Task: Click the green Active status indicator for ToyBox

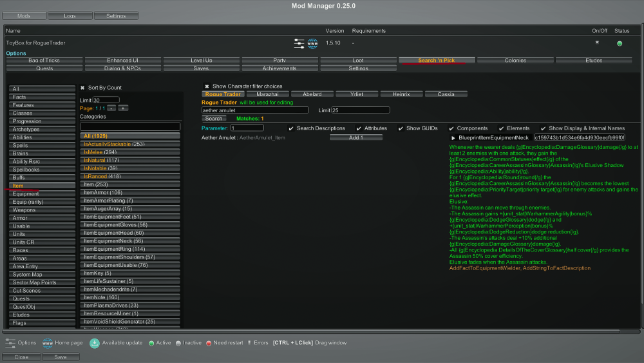Action: pyautogui.click(x=620, y=43)
